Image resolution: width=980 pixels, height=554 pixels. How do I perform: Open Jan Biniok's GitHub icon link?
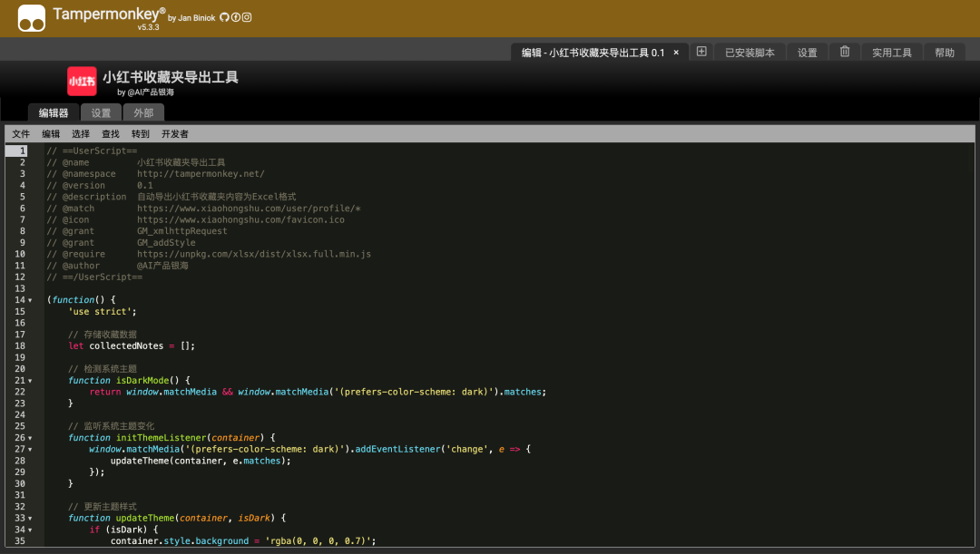[x=224, y=17]
